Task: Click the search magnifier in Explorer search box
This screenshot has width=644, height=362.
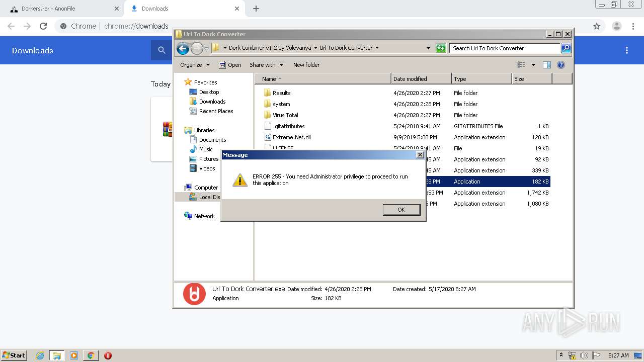Action: pos(566,48)
